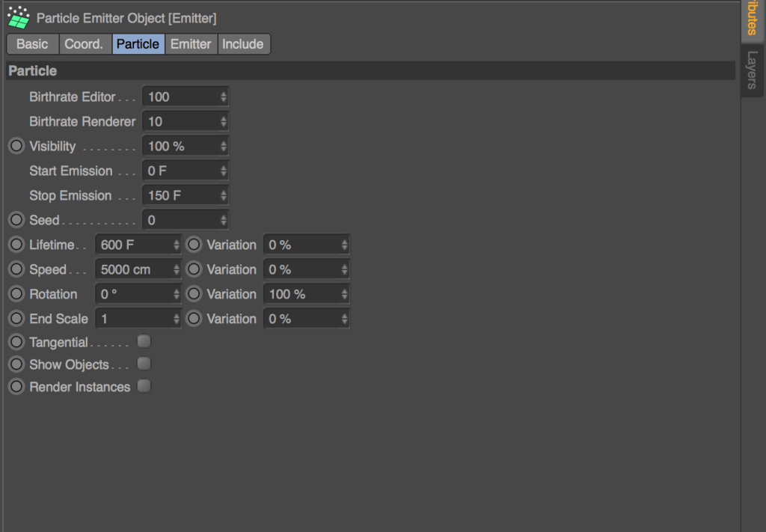The height and width of the screenshot is (532, 766).
Task: Adjust the Birthrate Editor stepper arrows
Action: coord(223,97)
